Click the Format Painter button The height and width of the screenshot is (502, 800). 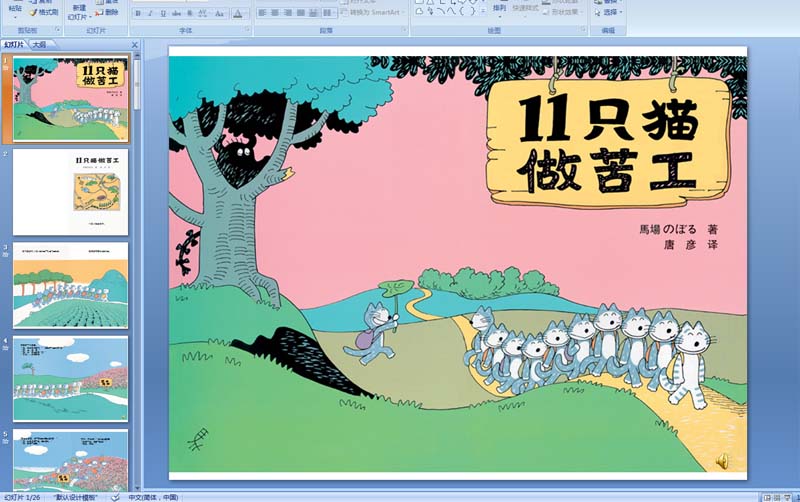click(x=44, y=12)
